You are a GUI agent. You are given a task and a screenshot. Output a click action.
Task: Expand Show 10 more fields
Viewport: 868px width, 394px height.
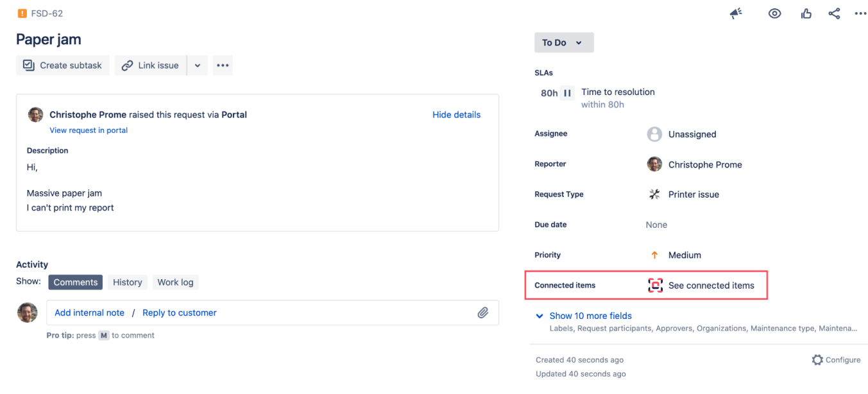click(590, 316)
